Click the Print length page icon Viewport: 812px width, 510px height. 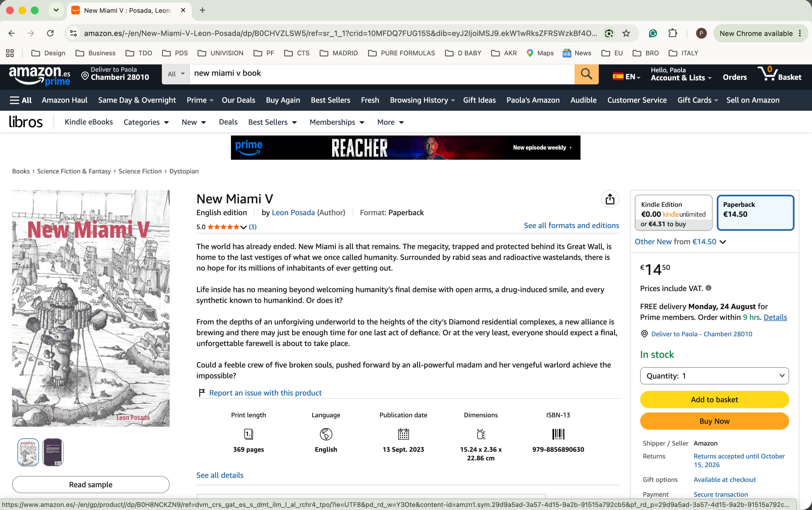[x=248, y=434]
